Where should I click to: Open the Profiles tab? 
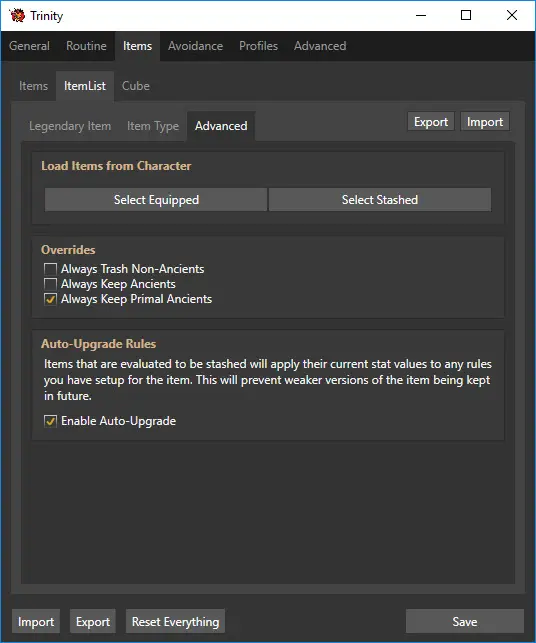(258, 46)
